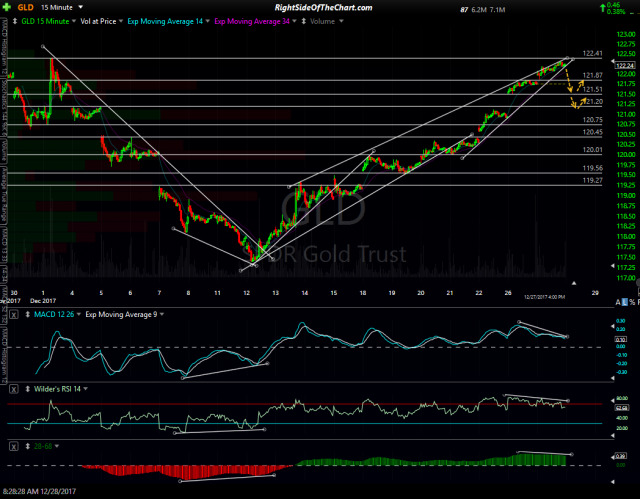This screenshot has width=640, height=499.
Task: Grab the Wilder's RSI pane move handle
Action: pyautogui.click(x=28, y=389)
